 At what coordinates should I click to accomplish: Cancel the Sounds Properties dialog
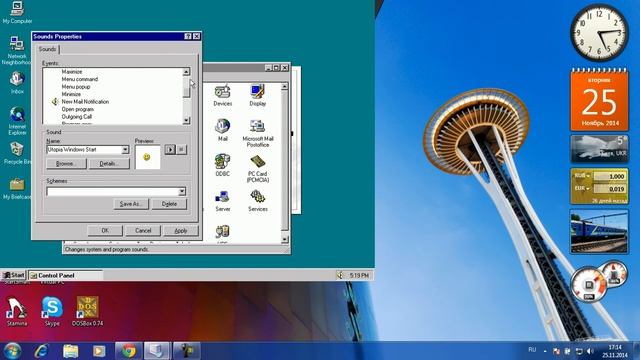click(x=143, y=231)
